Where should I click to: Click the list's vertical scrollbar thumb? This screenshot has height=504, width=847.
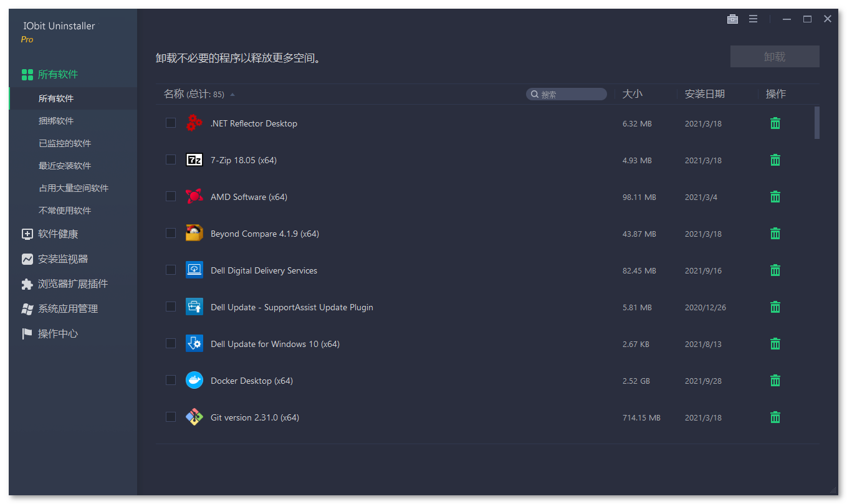pyautogui.click(x=817, y=123)
